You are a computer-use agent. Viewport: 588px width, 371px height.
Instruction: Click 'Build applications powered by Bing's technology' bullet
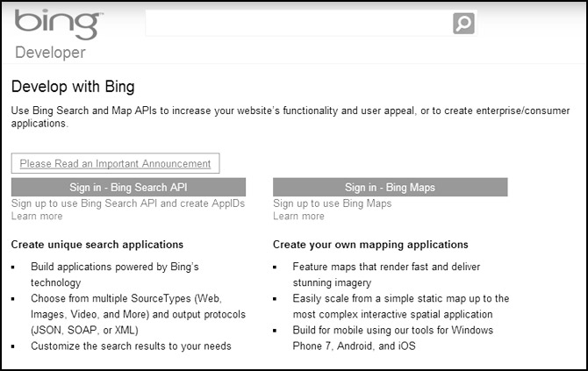115,275
